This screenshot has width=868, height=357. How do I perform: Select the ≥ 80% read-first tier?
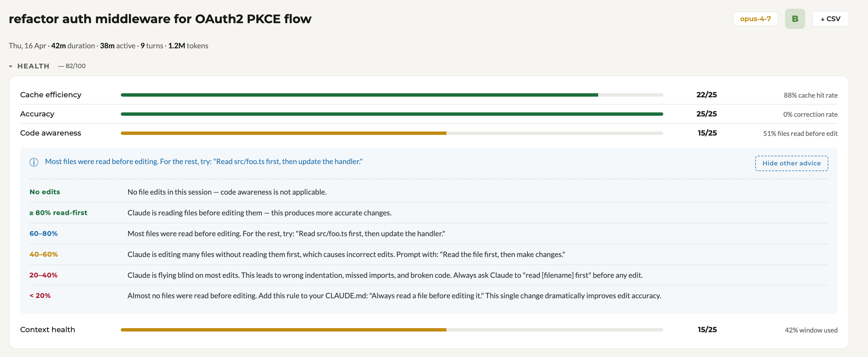58,213
